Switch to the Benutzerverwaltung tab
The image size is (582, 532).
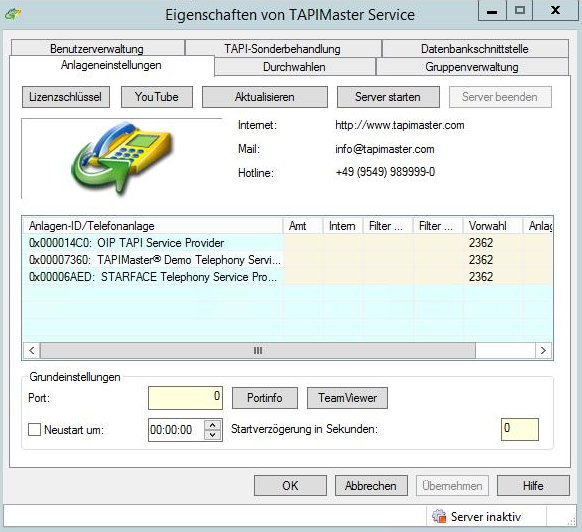coord(97,48)
